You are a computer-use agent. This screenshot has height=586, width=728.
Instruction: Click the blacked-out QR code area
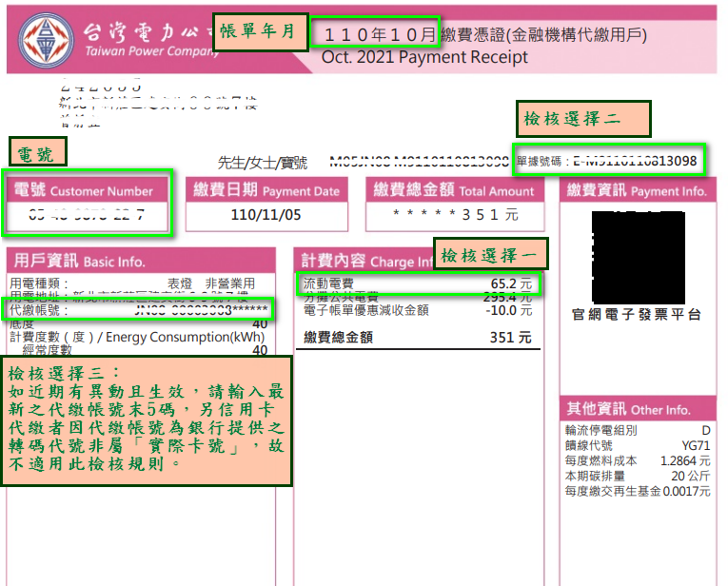(x=639, y=258)
